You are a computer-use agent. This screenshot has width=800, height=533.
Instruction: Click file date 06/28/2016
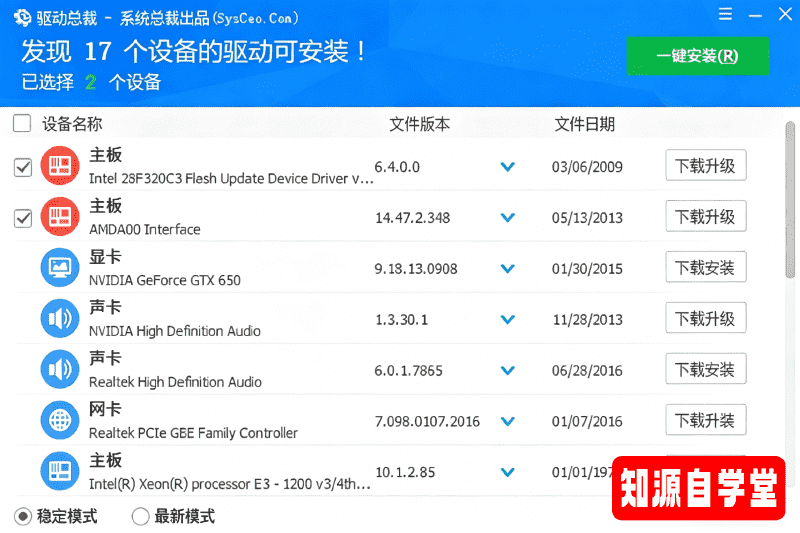click(587, 371)
